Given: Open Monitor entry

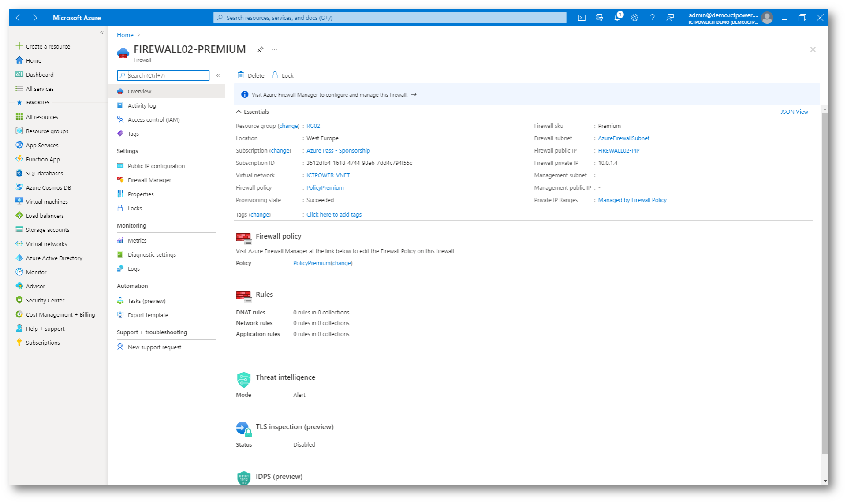Looking at the screenshot, I should [x=31, y=272].
